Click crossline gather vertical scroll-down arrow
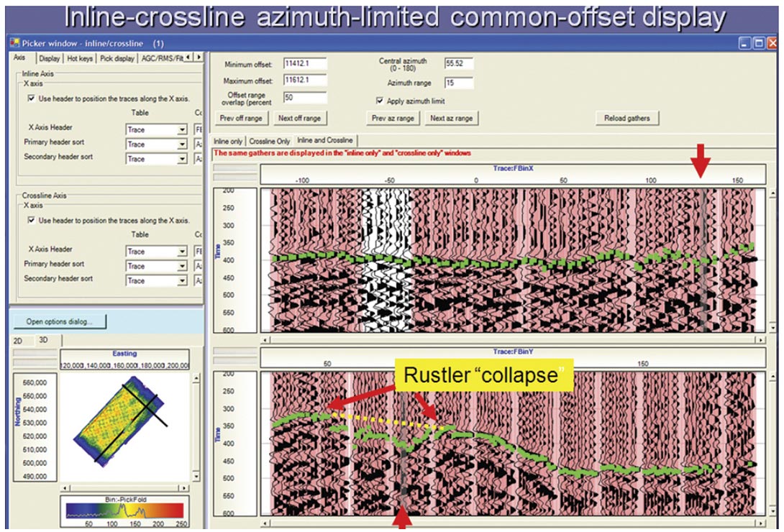The height and width of the screenshot is (532, 784). click(773, 511)
